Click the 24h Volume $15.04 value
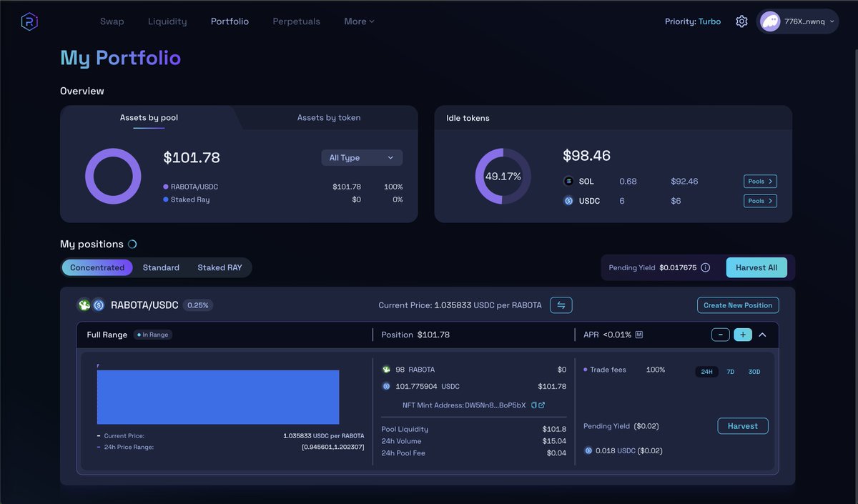Viewport: 858px width, 504px height. pos(554,441)
